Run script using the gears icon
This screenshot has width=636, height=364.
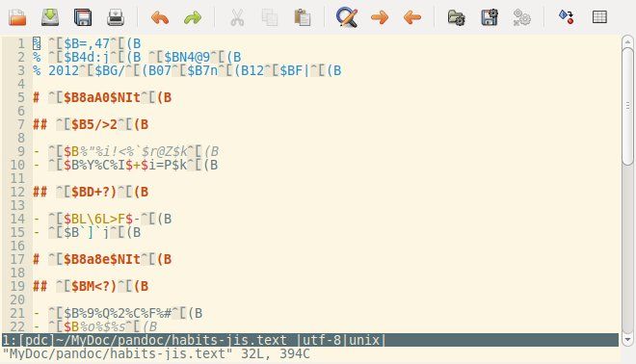[521, 17]
